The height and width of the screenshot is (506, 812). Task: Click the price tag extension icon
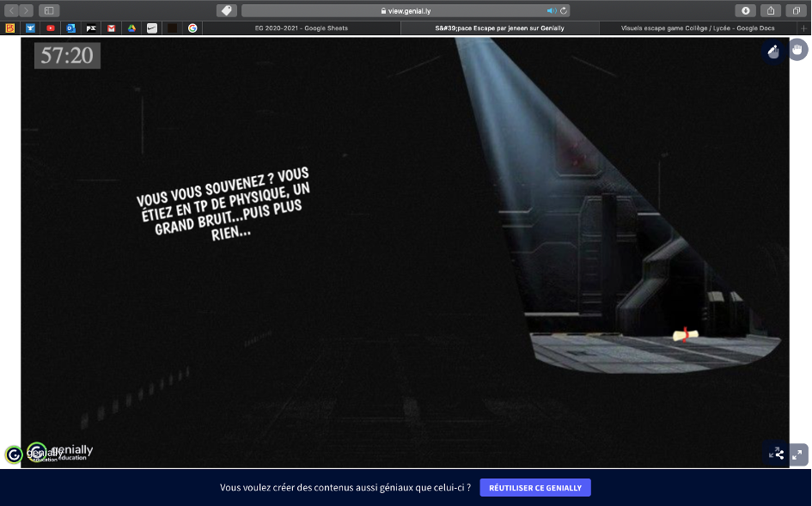(x=227, y=10)
